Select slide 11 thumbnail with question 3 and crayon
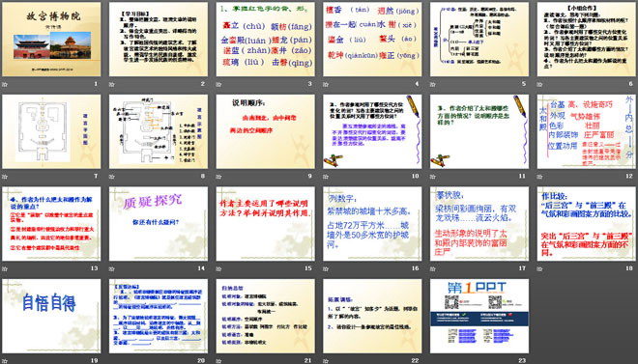This screenshot has height=364, width=638. click(x=479, y=131)
